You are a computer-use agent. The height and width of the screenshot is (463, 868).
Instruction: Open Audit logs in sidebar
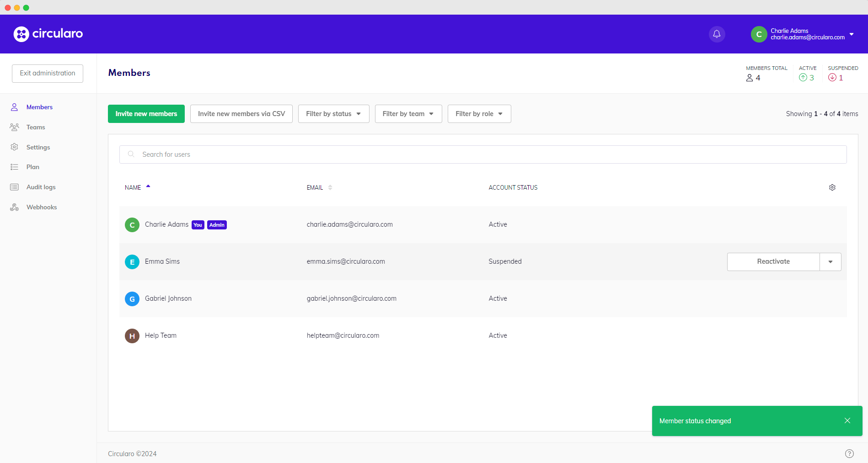tap(41, 187)
